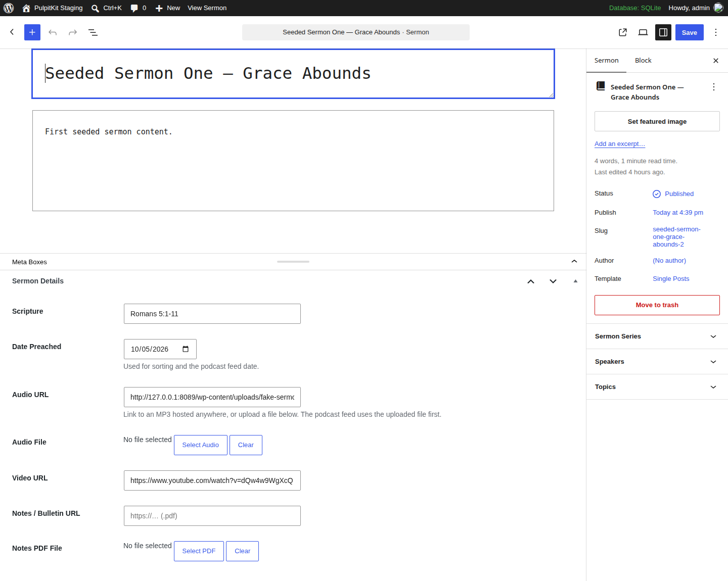This screenshot has height=581, width=728.
Task: Open the Date Preached calendar picker
Action: [x=186, y=349]
